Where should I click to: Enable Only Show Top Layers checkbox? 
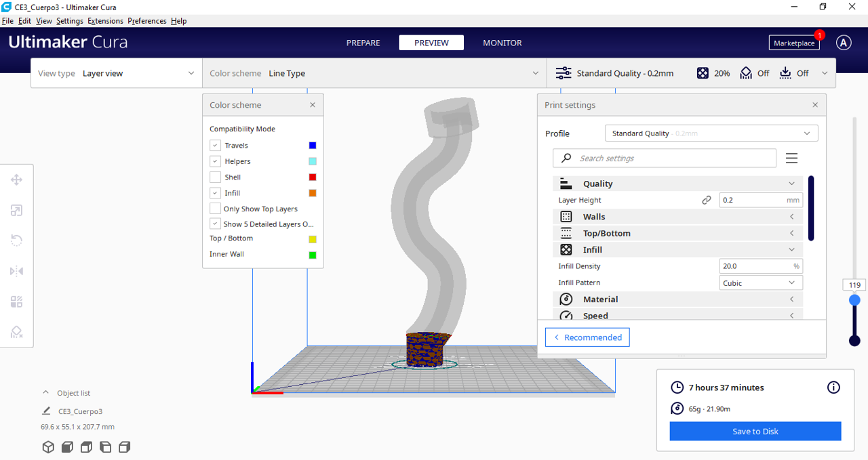pos(215,209)
